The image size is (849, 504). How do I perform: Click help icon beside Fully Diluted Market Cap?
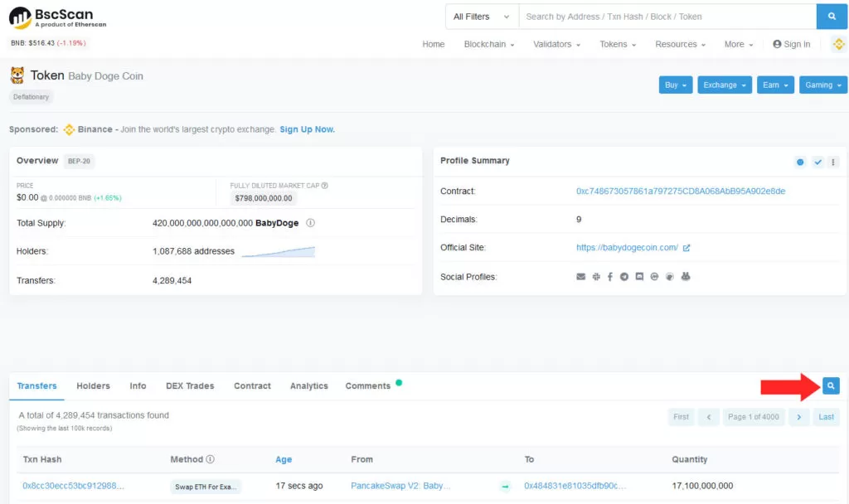pyautogui.click(x=325, y=186)
